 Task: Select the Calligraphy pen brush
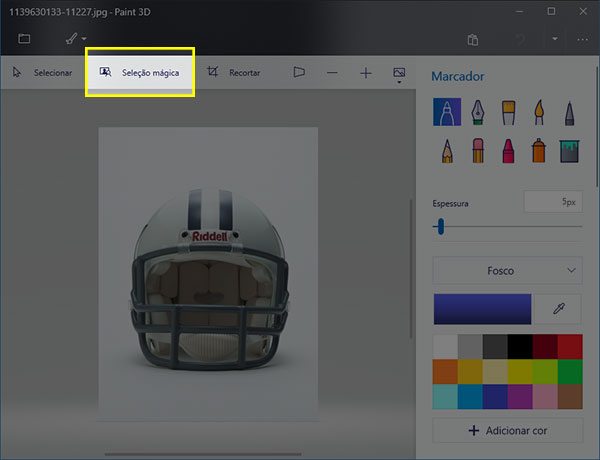478,112
